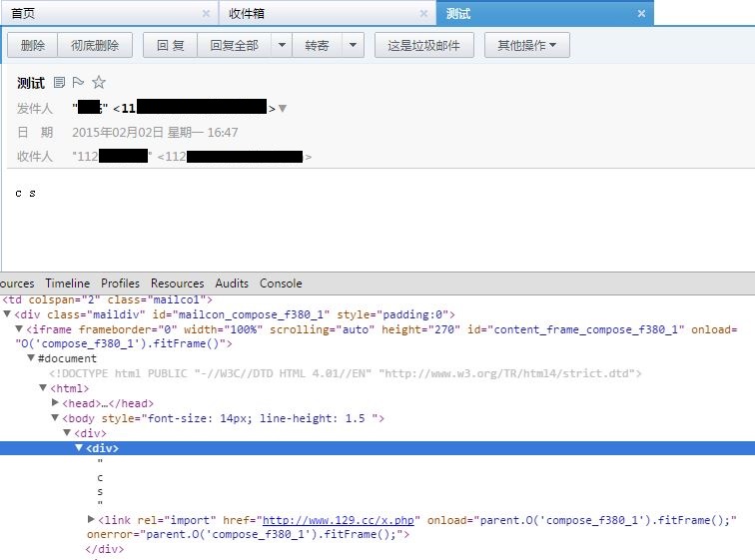Star the 测试 email

[99, 82]
